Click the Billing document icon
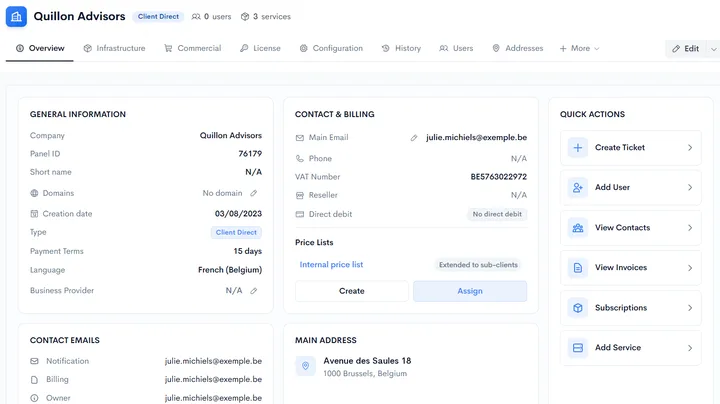 (x=34, y=380)
